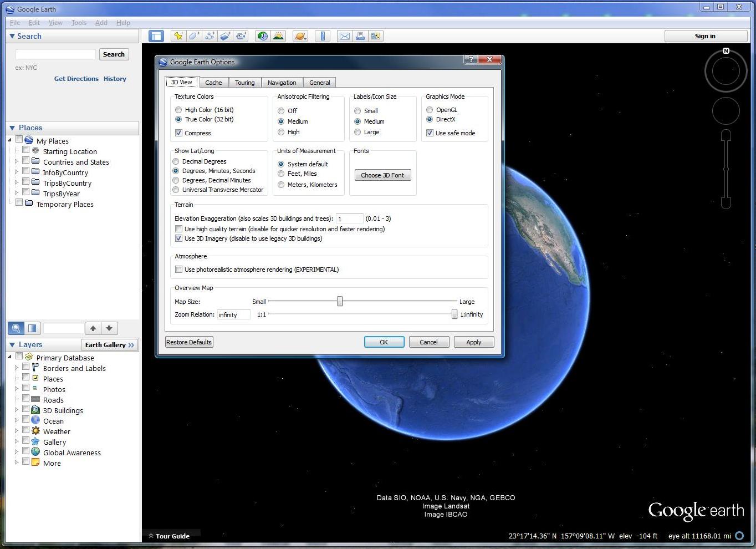Collapse the Places panel header
Viewport: 756px width, 549px height.
pyautogui.click(x=12, y=128)
